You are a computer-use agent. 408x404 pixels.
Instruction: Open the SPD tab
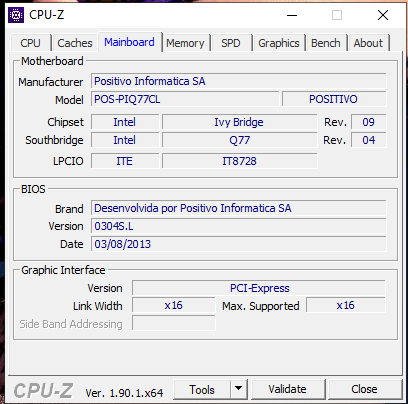231,43
